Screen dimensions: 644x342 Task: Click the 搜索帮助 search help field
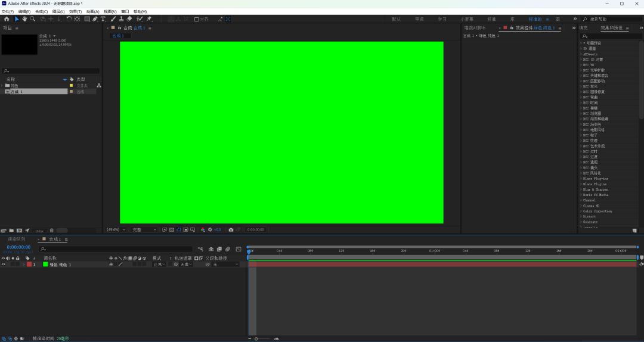pyautogui.click(x=611, y=19)
